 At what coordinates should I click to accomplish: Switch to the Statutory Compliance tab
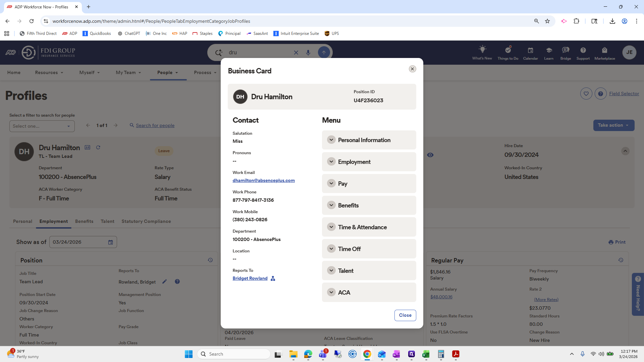(146, 222)
